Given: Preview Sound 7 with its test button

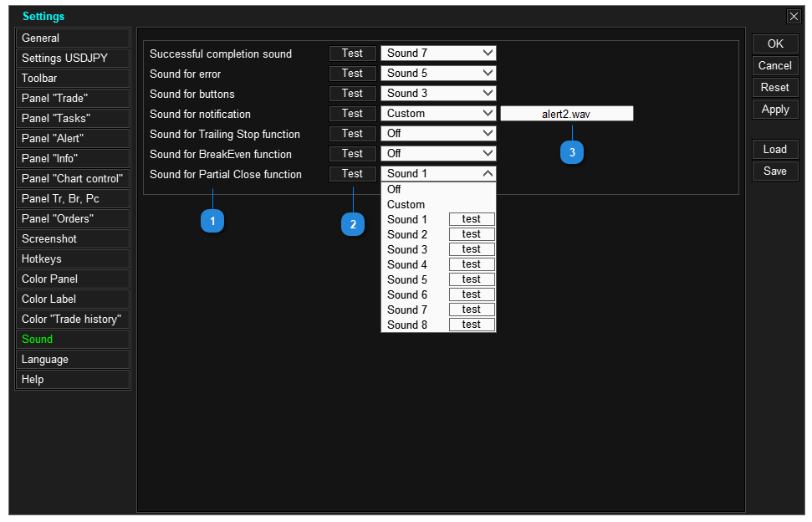Looking at the screenshot, I should (x=472, y=310).
